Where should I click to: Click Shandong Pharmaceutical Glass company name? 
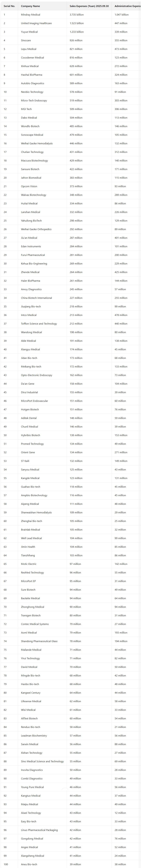(39, 641)
